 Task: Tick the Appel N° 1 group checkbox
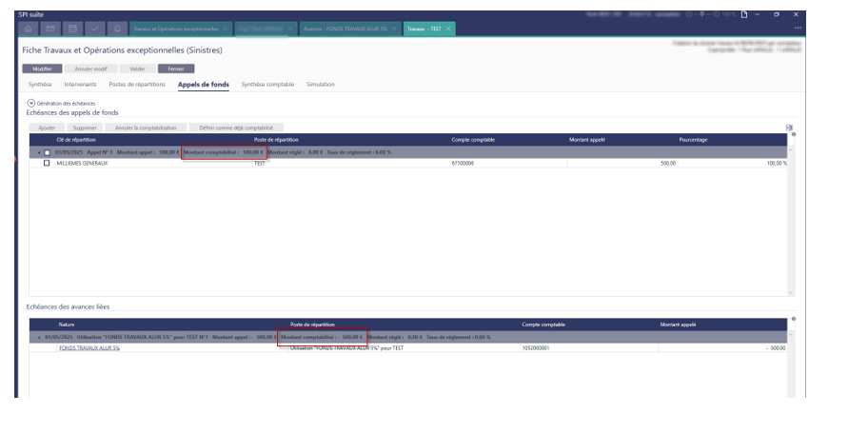click(47, 152)
